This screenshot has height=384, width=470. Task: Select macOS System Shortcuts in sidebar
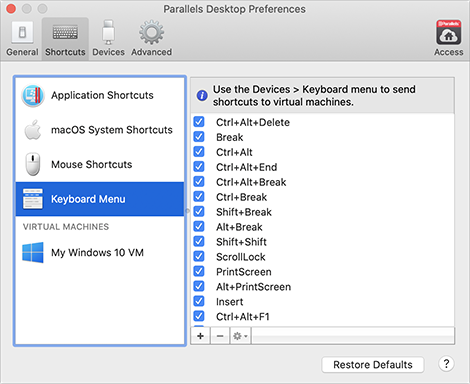click(x=100, y=130)
